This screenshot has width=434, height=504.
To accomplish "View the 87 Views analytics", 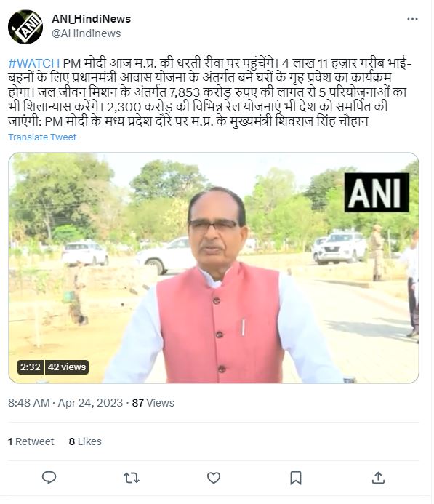I will click(x=153, y=403).
